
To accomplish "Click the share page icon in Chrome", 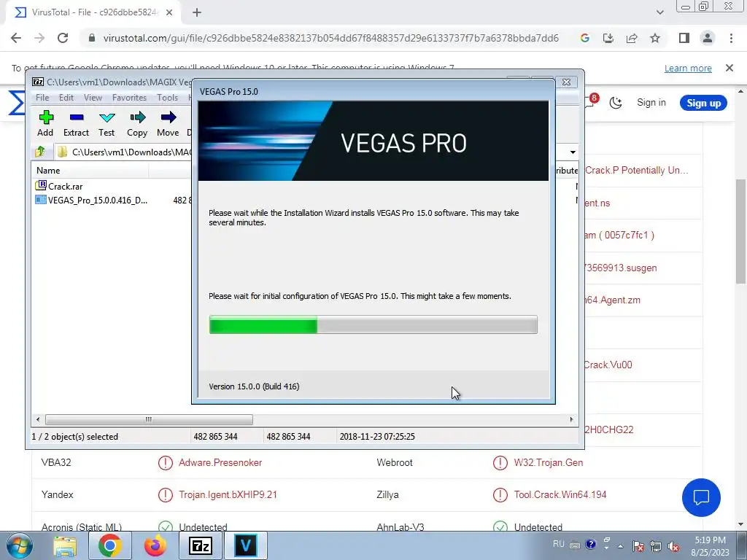I will pyautogui.click(x=632, y=38).
